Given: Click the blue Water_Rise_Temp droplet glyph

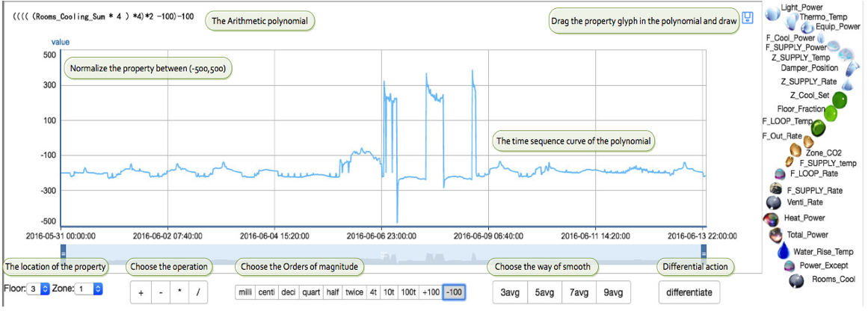Looking at the screenshot, I should point(783,252).
